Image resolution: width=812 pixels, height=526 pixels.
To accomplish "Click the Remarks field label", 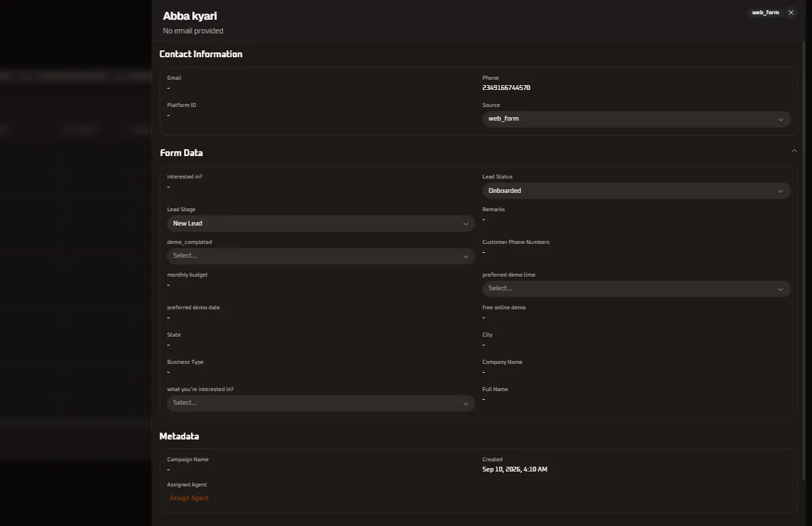I will (493, 210).
